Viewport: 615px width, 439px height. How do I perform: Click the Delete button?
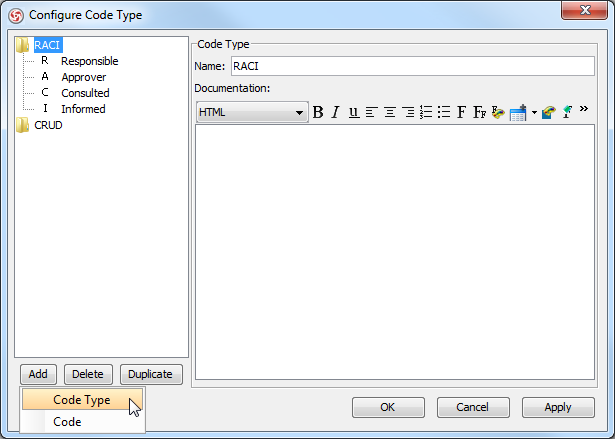pyautogui.click(x=88, y=374)
